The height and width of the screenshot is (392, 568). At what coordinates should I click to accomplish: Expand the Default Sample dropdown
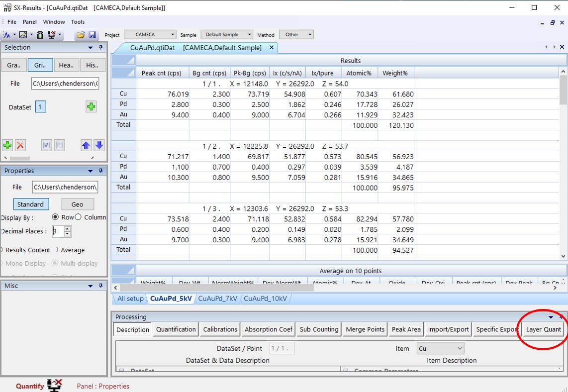pos(227,35)
